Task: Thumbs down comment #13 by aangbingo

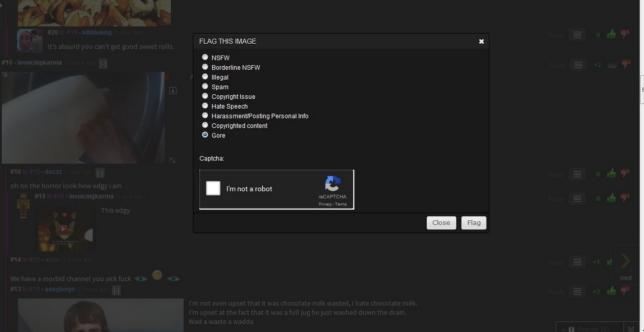Action: [x=626, y=291]
